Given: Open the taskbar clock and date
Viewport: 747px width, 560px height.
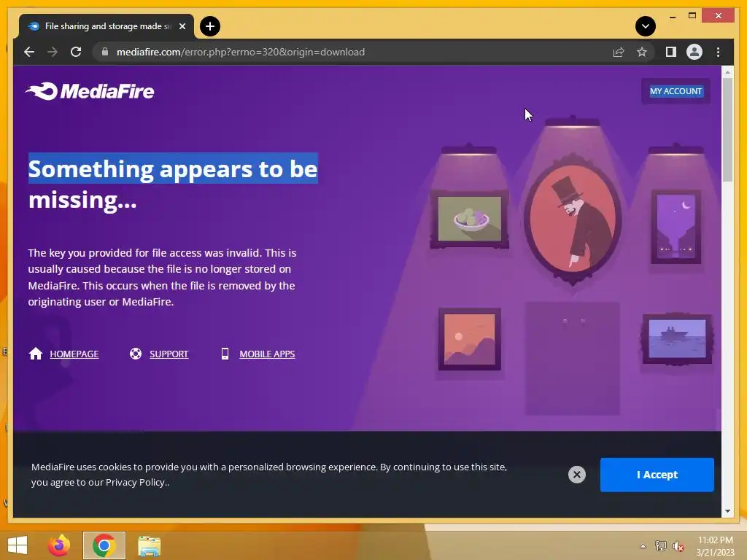Looking at the screenshot, I should pyautogui.click(x=715, y=546).
